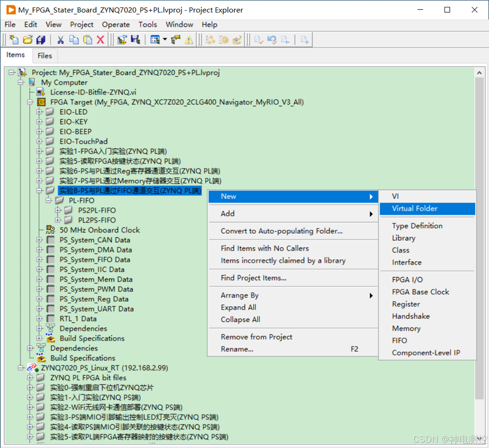Click the License-ID-Bitfile-ZYNQ.vi file icon
Viewport: 489px width, 448px height.
pos(41,92)
